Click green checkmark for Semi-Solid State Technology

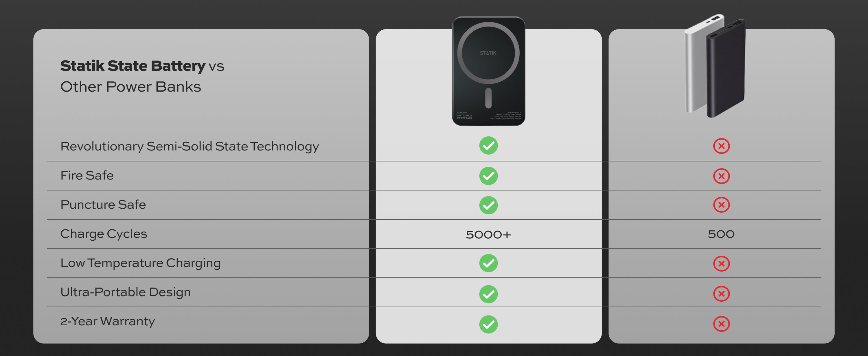(488, 146)
